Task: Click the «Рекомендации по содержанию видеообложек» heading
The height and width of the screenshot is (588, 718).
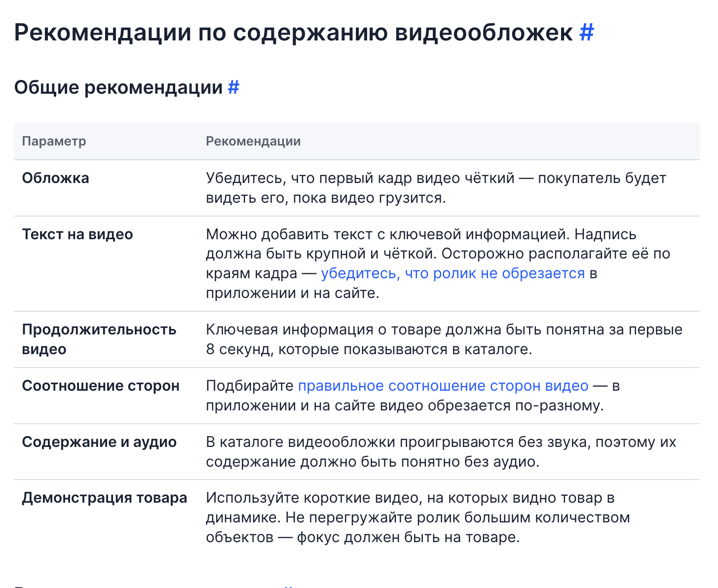Action: coord(293,33)
